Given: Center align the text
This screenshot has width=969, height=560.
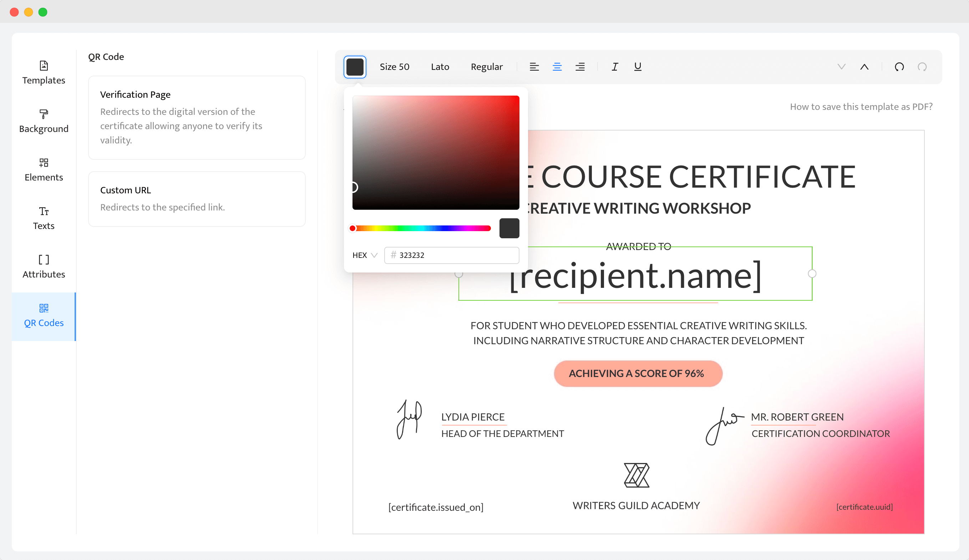Looking at the screenshot, I should click(557, 67).
